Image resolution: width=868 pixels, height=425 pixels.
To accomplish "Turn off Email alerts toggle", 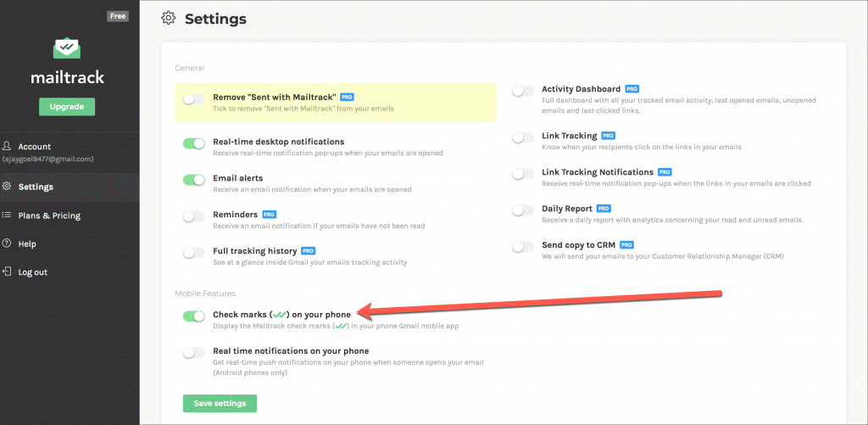I will click(x=194, y=180).
